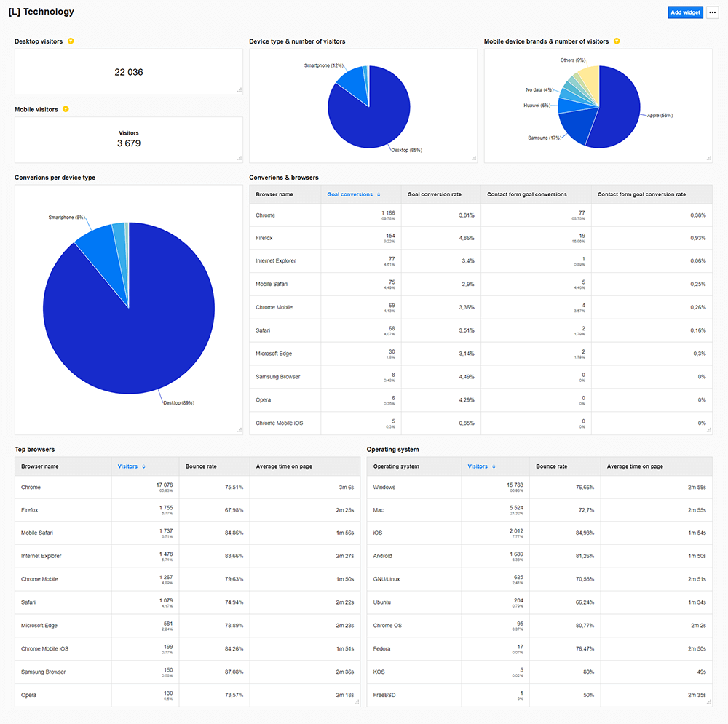Click Bounce rate header in Top browsers table
Screen dimensions: 728x724
pos(201,466)
